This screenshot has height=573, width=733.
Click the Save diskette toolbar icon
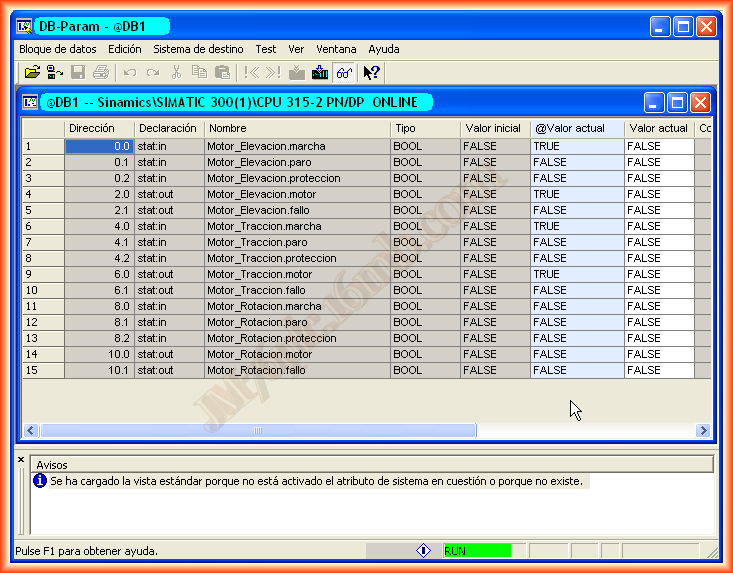(x=78, y=72)
